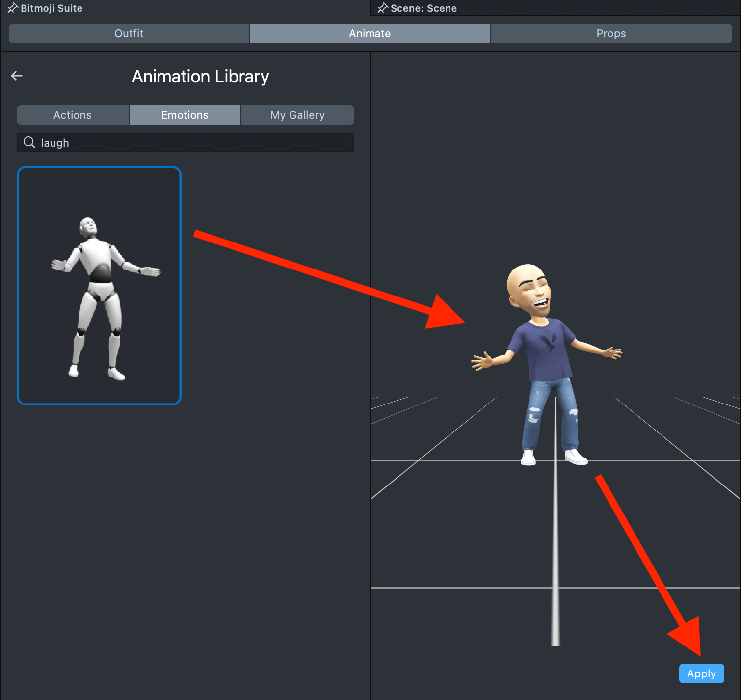741x700 pixels.
Task: Click the Scene: Scene panel title
Action: tap(423, 8)
